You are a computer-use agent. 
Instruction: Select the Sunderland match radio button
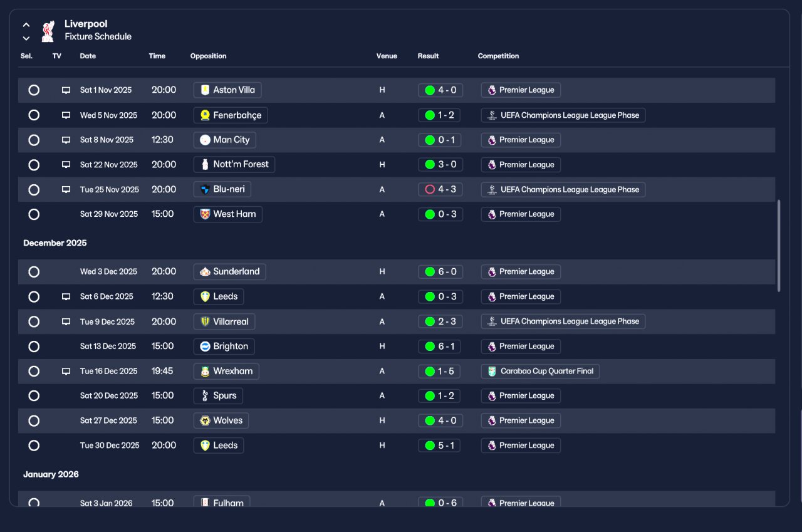click(34, 272)
